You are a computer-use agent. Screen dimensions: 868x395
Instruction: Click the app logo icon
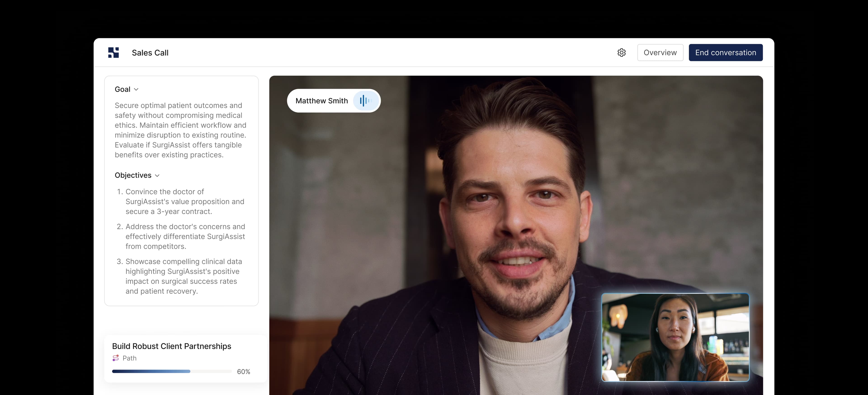pos(113,53)
